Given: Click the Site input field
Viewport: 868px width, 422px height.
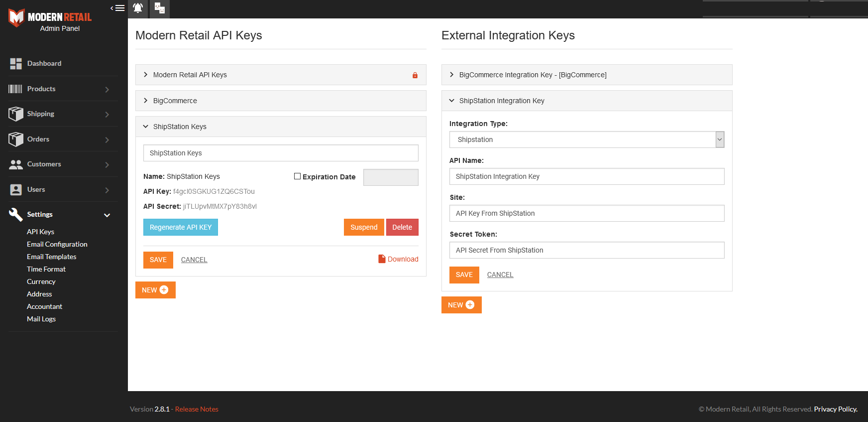Looking at the screenshot, I should pos(587,213).
